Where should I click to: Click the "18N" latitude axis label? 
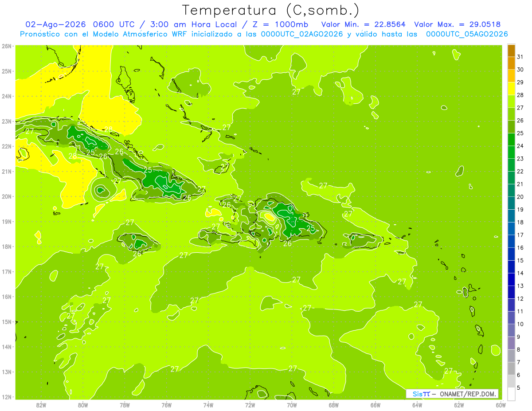coord(7,247)
